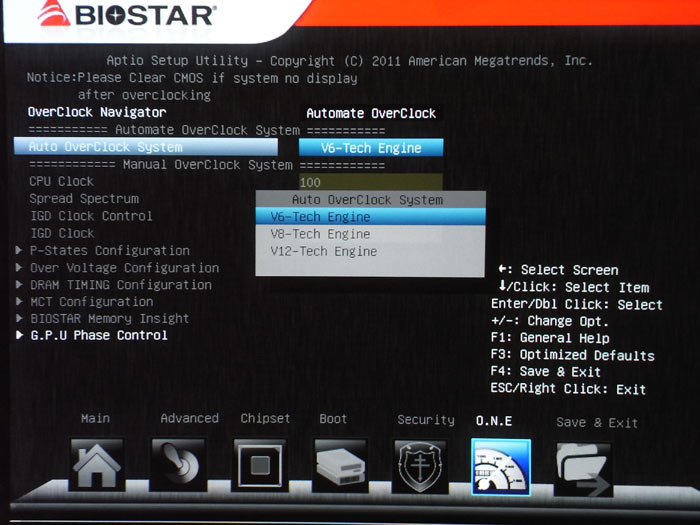Expand G.P.U Phase Control submenu

(x=99, y=335)
